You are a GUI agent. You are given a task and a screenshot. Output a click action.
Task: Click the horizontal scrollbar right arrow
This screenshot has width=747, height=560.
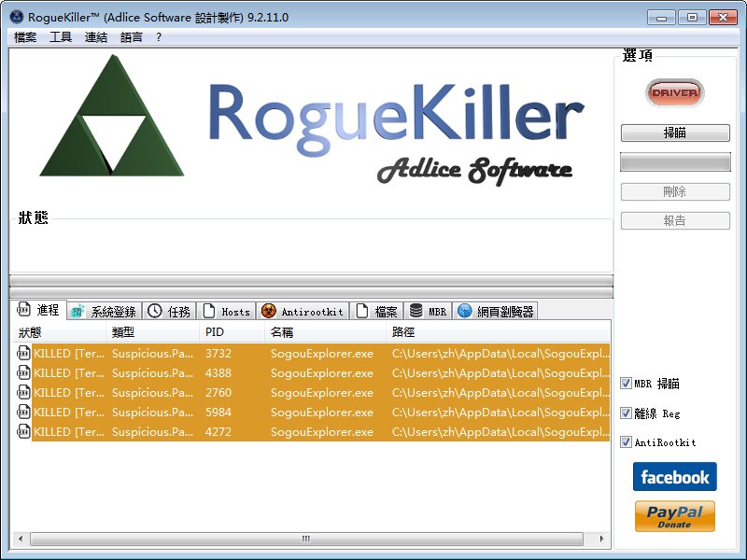point(601,539)
